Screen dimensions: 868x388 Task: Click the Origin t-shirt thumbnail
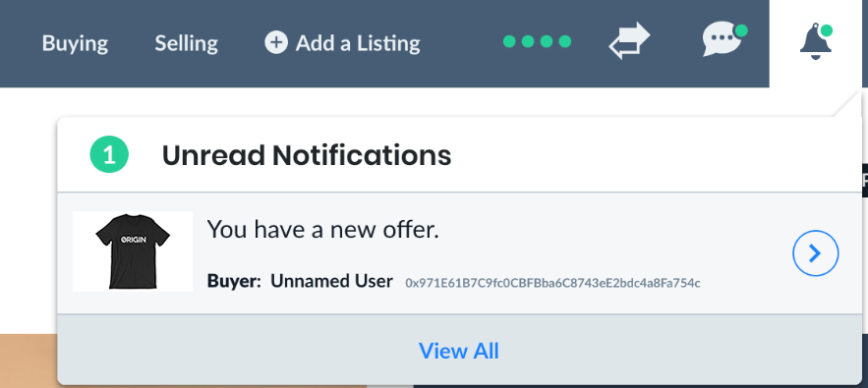point(133,251)
